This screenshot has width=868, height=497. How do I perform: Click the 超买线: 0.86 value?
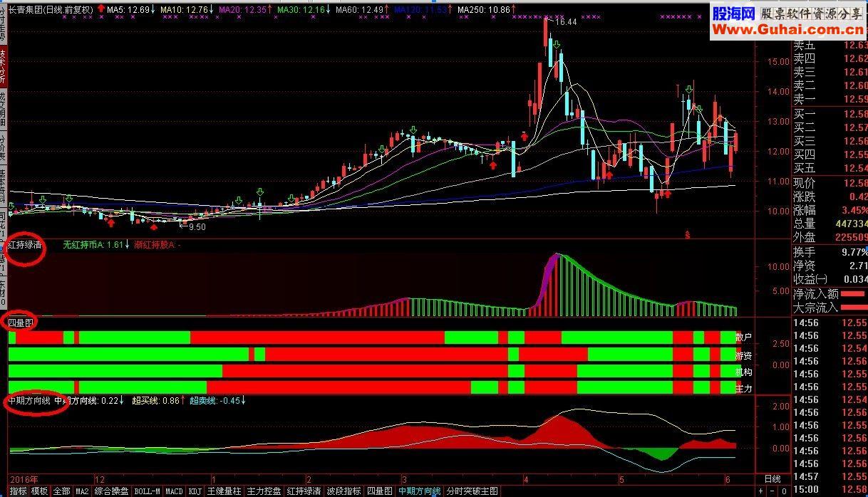coord(155,401)
